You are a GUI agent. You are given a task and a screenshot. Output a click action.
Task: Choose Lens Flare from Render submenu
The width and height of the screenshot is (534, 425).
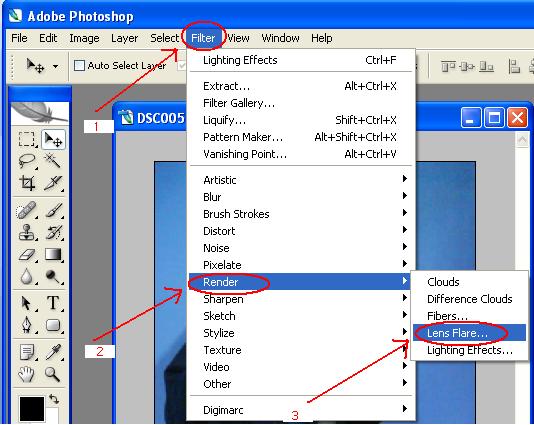470,333
